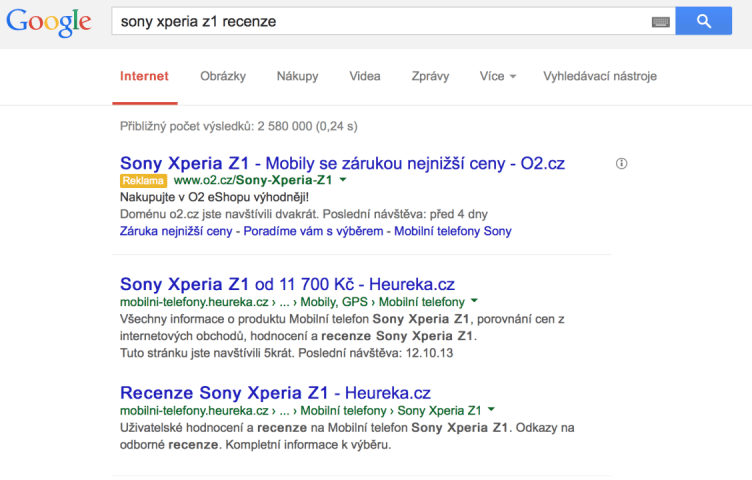Click the Google logo

[x=48, y=22]
